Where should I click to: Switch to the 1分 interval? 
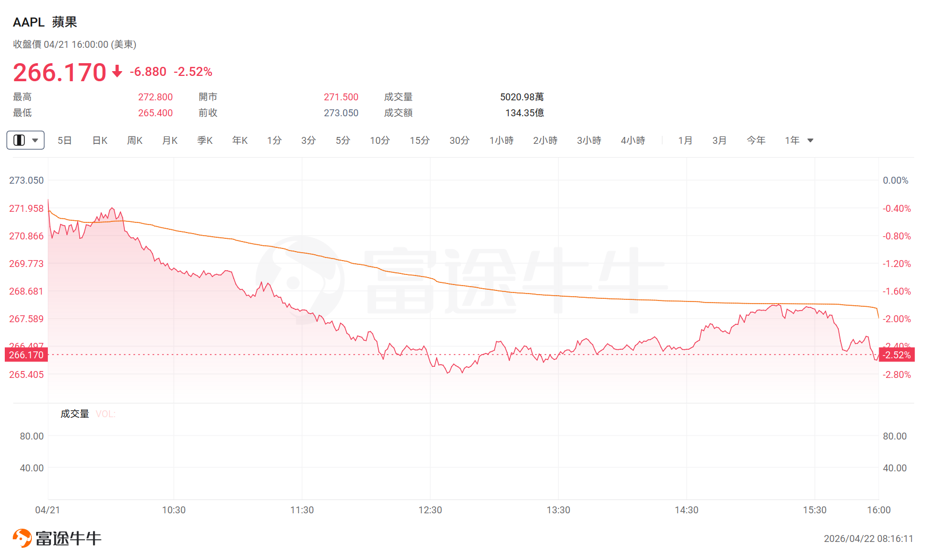tap(274, 141)
